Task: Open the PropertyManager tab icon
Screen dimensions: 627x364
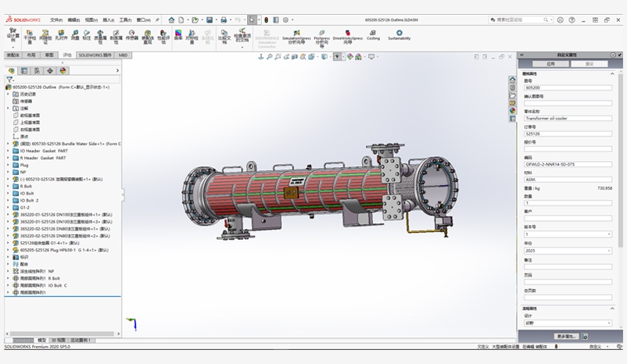Action: point(24,71)
